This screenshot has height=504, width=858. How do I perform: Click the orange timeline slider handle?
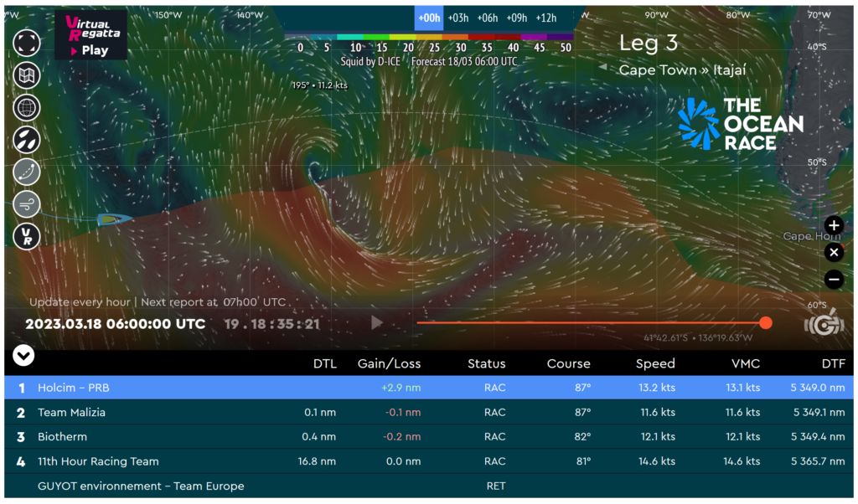coord(766,323)
